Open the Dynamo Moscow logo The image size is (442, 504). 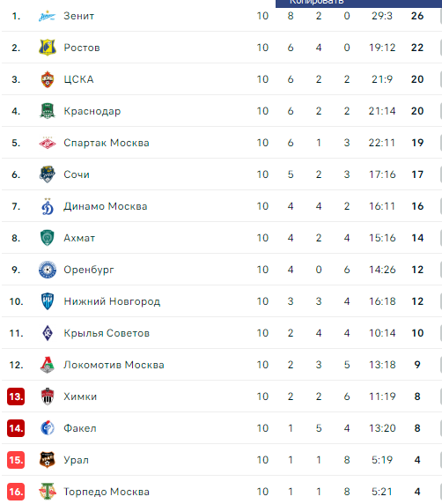[48, 206]
